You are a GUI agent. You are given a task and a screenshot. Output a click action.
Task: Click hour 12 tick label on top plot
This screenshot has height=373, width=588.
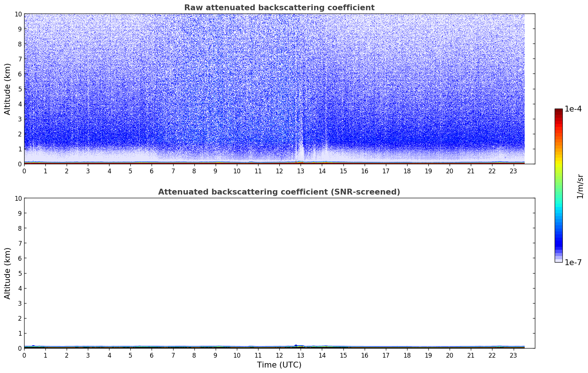pos(279,171)
